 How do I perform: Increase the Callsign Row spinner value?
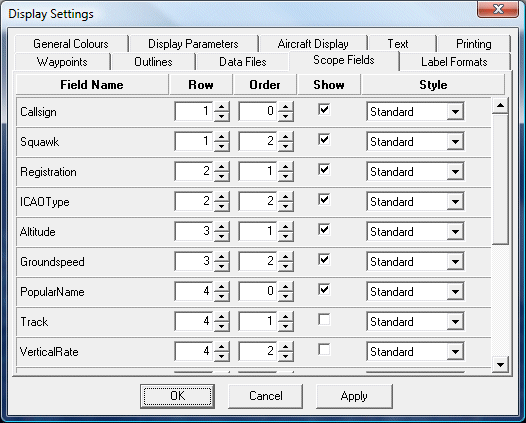tap(221, 107)
